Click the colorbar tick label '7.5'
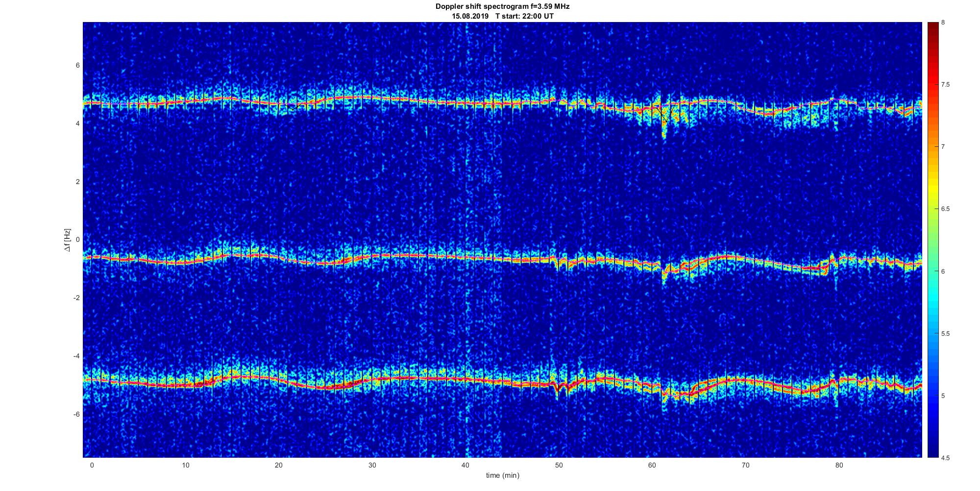Image resolution: width=980 pixels, height=491 pixels. pos(945,85)
